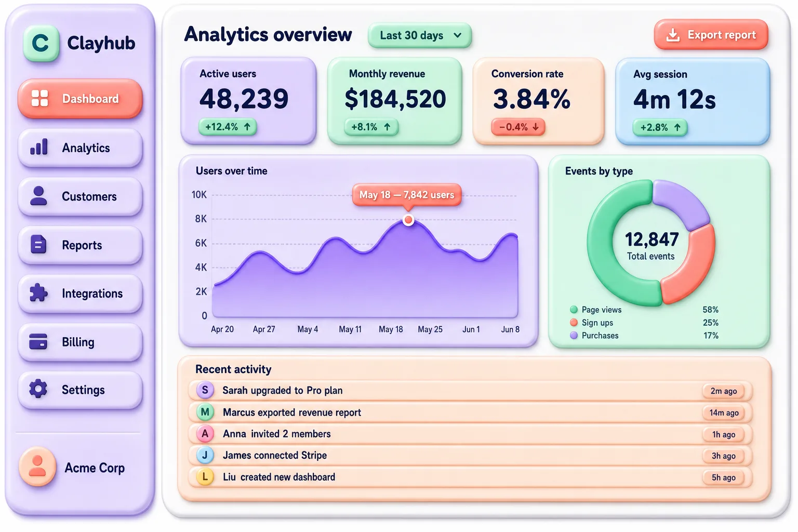Screen dimensions: 798x532
Task: Click Liu's L avatar in Recent activity
Action: coord(205,477)
